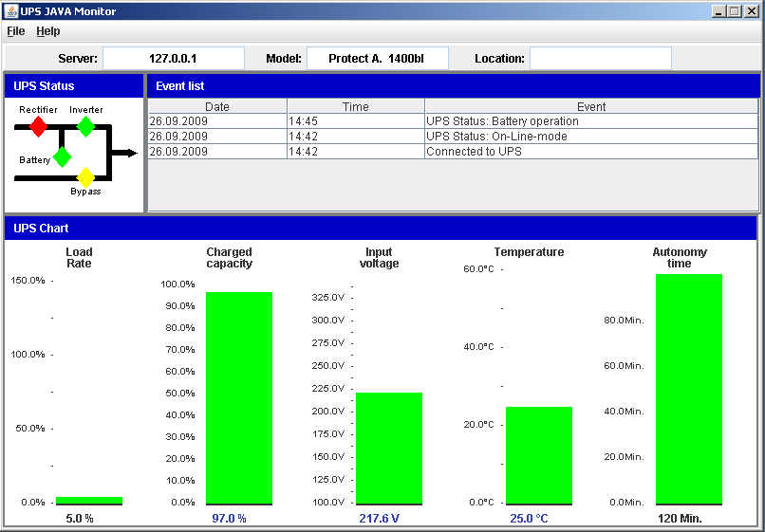Maximize the UPS JAVA Monitor window
Screen dimensions: 765x532
735,10
